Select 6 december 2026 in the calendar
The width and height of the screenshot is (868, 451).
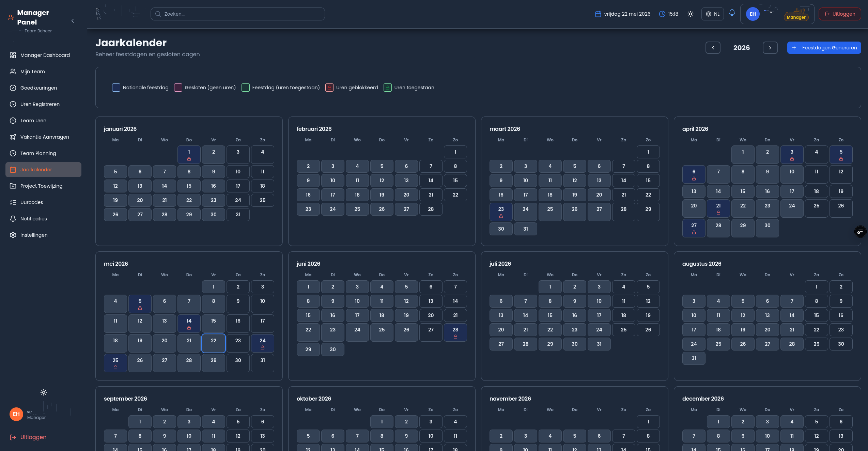coord(841,422)
